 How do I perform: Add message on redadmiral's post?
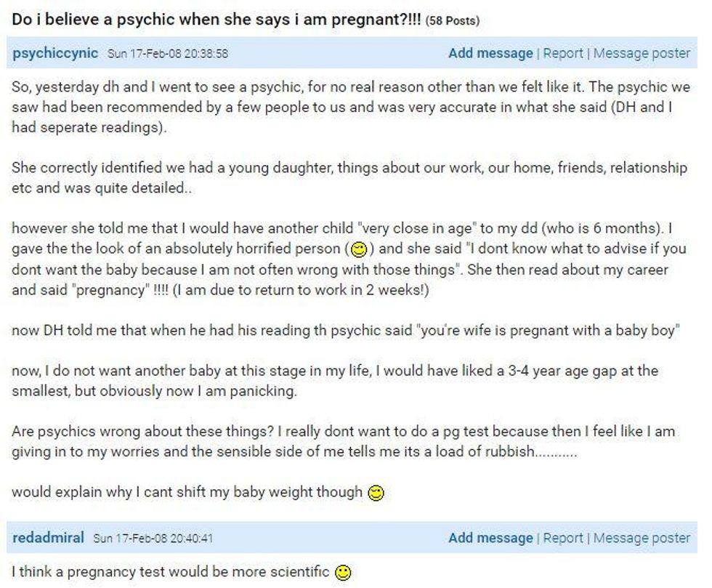[490, 538]
